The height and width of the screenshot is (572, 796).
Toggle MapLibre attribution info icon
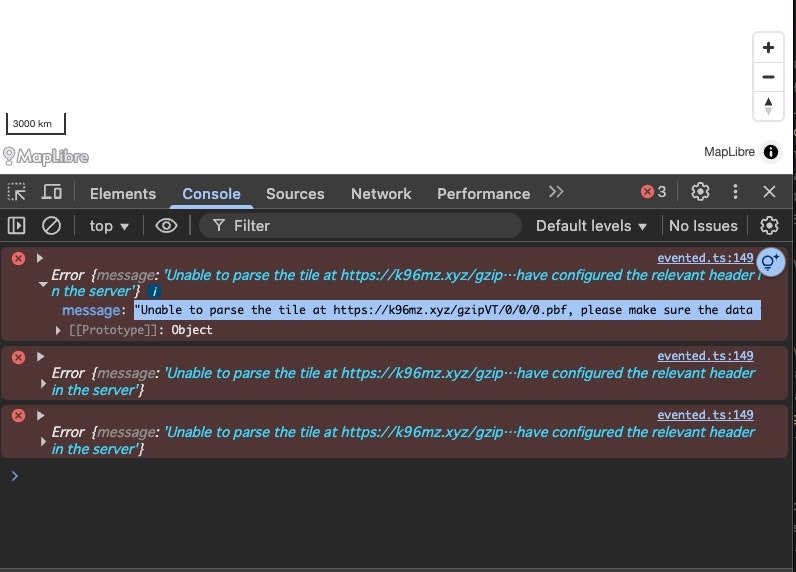[771, 152]
